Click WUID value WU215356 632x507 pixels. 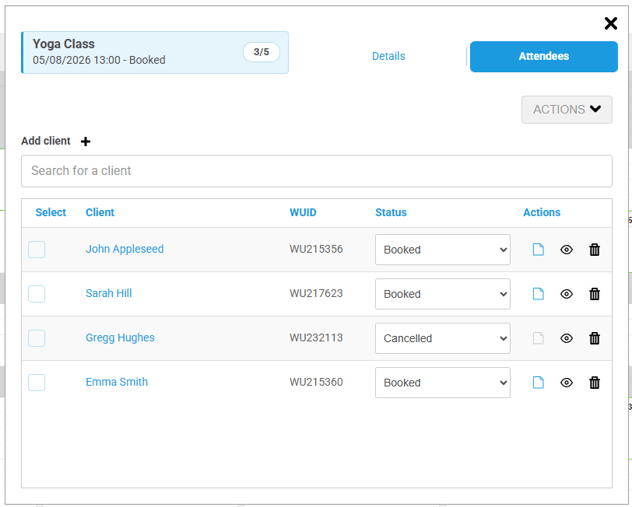[x=316, y=249]
